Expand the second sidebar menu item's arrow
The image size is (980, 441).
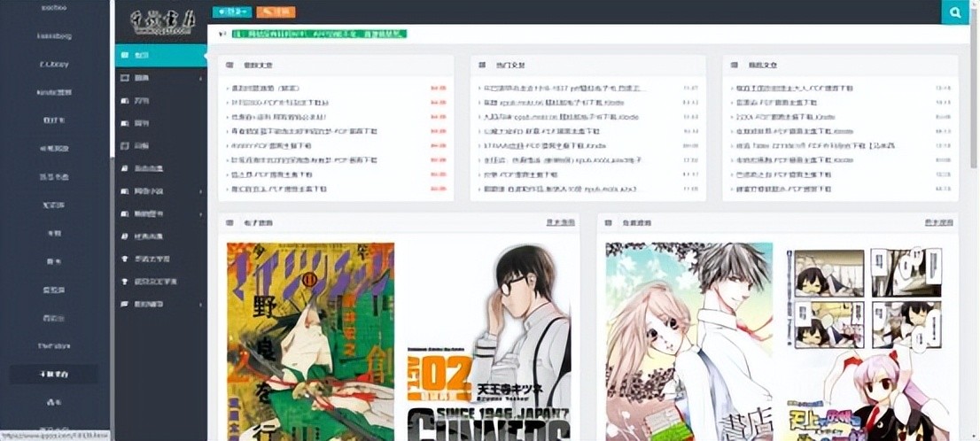201,79
